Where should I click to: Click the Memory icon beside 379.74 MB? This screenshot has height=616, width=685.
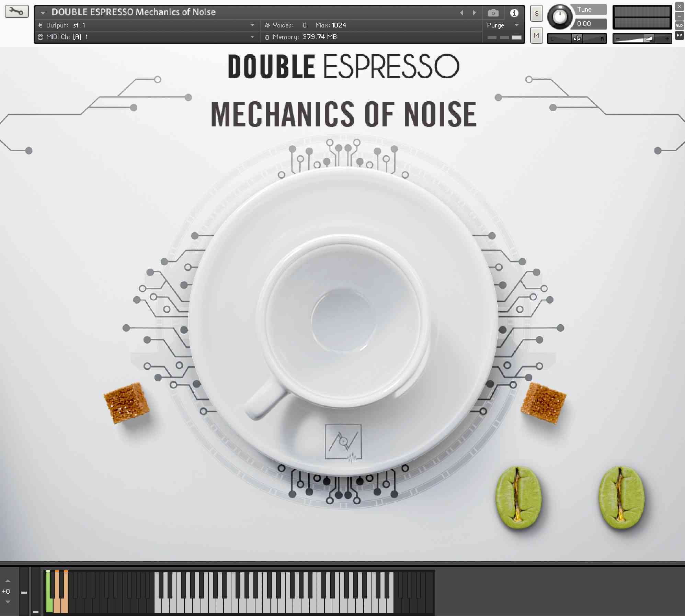pos(267,37)
